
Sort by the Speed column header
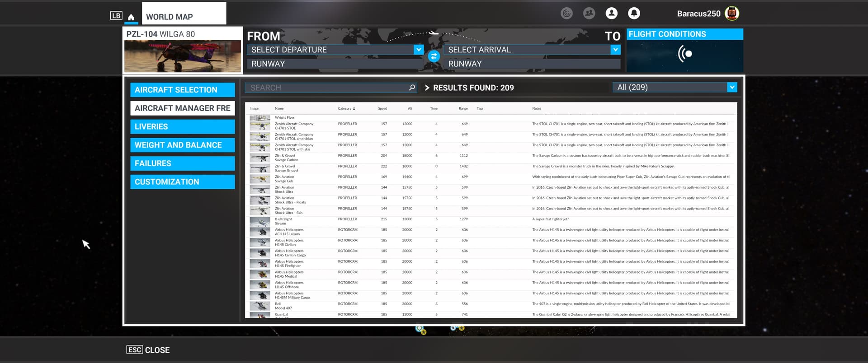[382, 108]
